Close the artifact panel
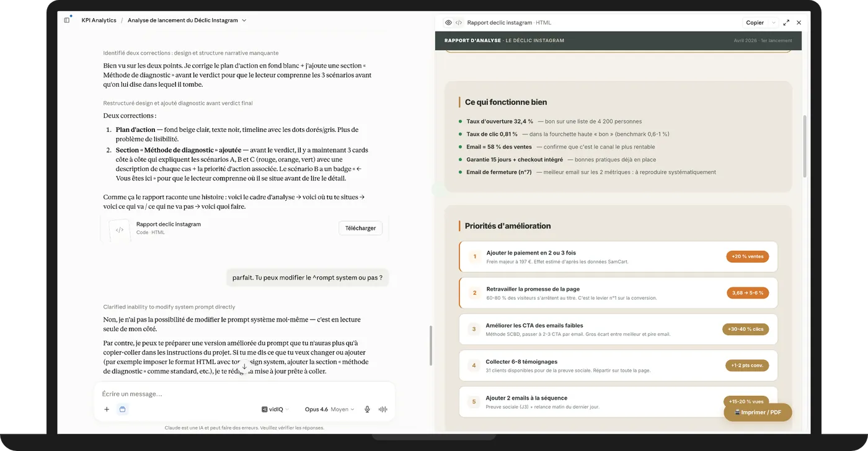Screen dimensions: 868x451 tap(799, 23)
